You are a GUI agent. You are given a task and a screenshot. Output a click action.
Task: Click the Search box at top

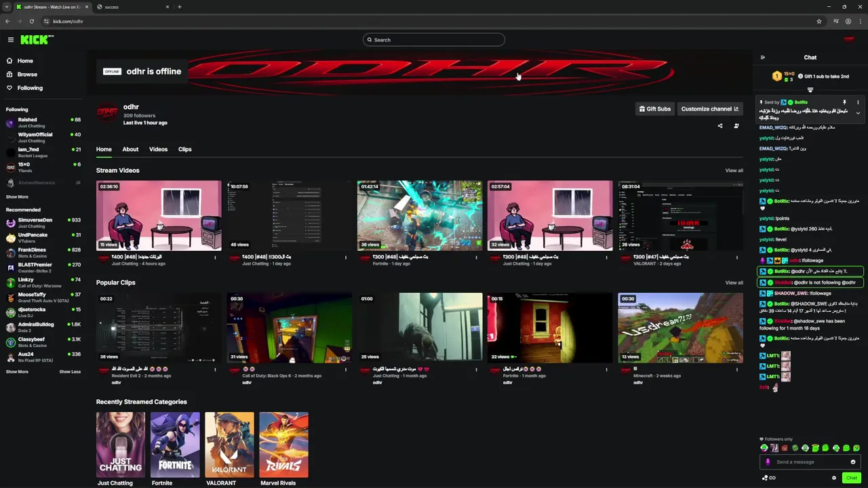coord(434,40)
